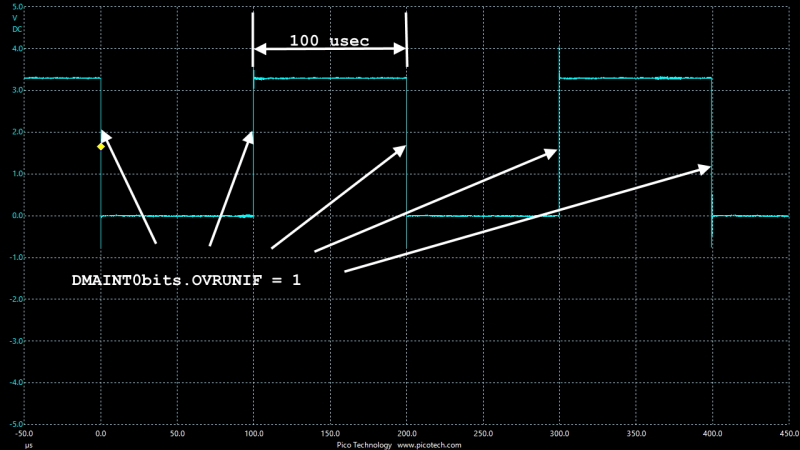Click the -2.0 voltage axis label
This screenshot has height=450, width=800.
17,299
